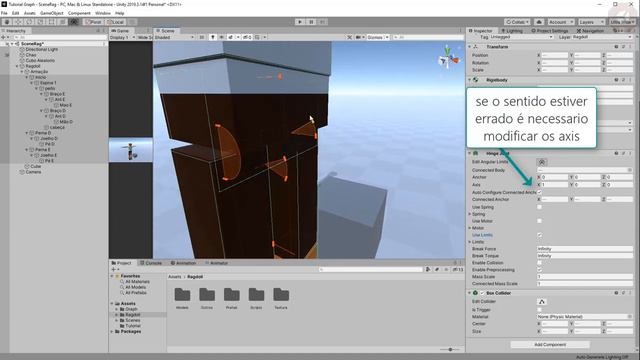This screenshot has height=360, width=640.
Task: Open the File menu
Action: pos(4,13)
